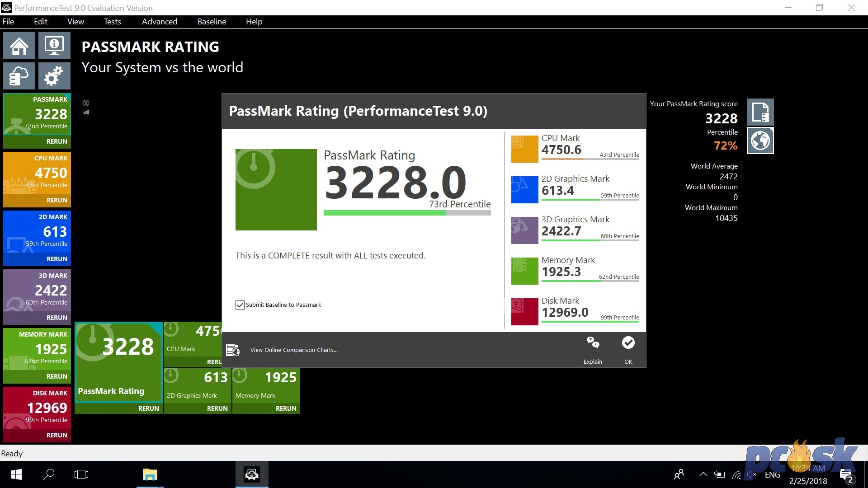This screenshot has width=868, height=488.
Task: Click the battery status tray icon
Action: pyautogui.click(x=719, y=474)
